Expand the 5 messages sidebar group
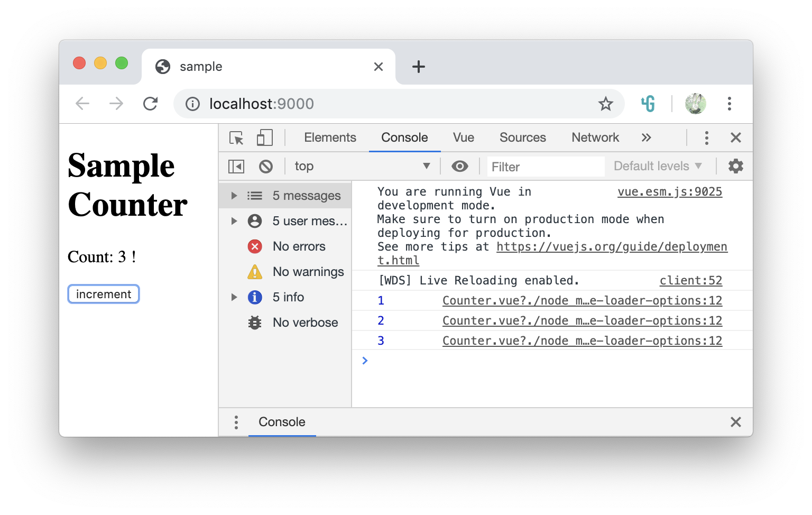Screen dimensions: 812x515 pyautogui.click(x=234, y=195)
